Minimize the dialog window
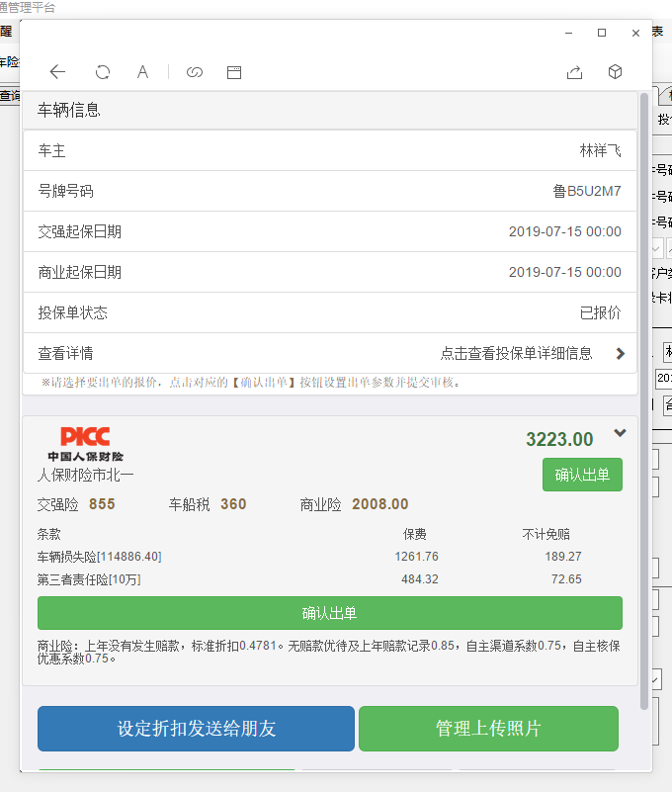This screenshot has height=792, width=672. [568, 33]
